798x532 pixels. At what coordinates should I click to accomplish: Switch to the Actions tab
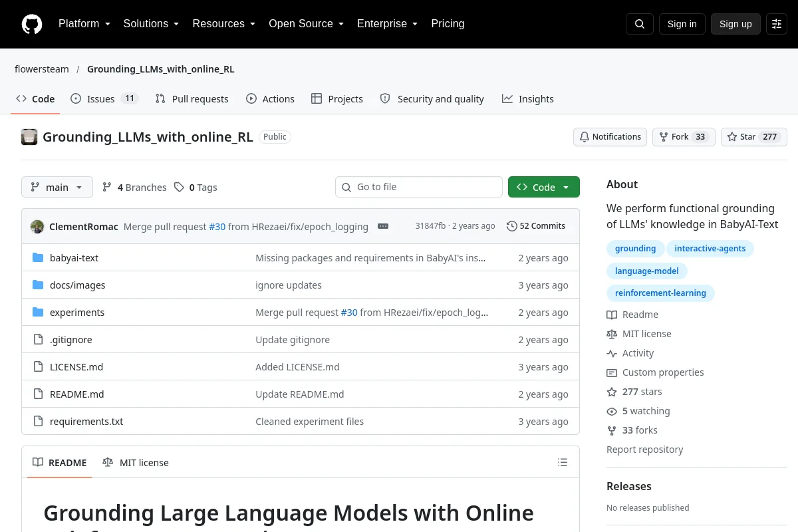point(270,99)
